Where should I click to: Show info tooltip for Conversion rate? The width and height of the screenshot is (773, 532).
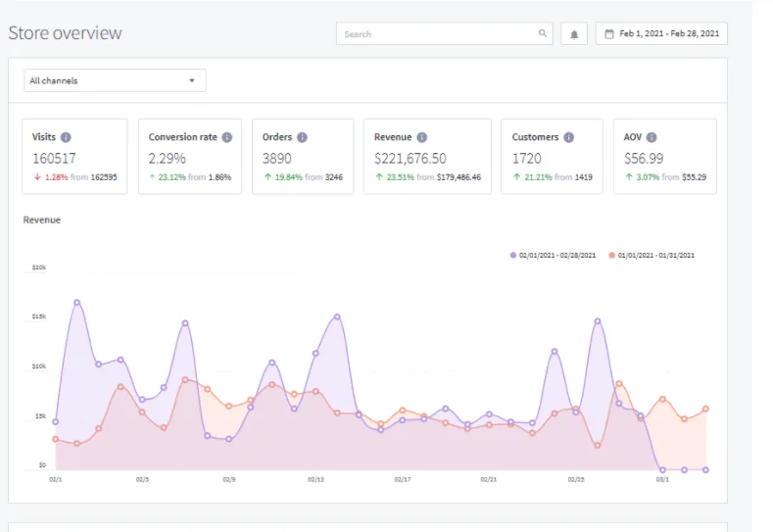(226, 137)
